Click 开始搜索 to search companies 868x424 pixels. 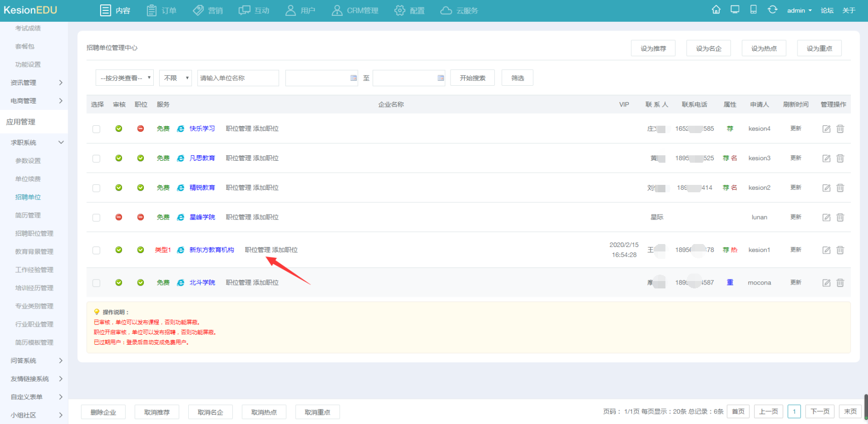tap(473, 78)
